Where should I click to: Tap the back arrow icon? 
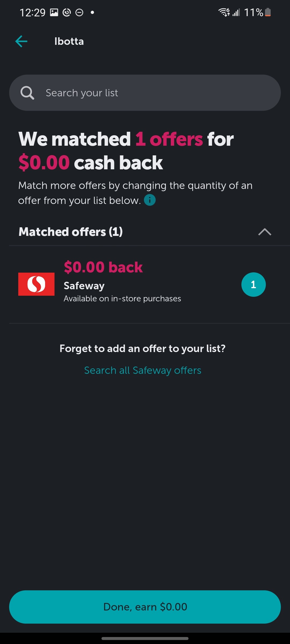pos(21,41)
